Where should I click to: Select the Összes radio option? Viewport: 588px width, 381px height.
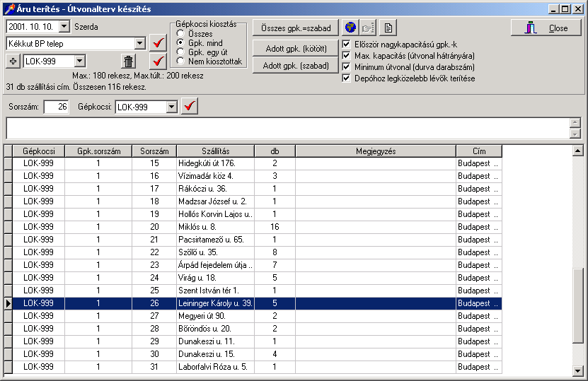[181, 34]
